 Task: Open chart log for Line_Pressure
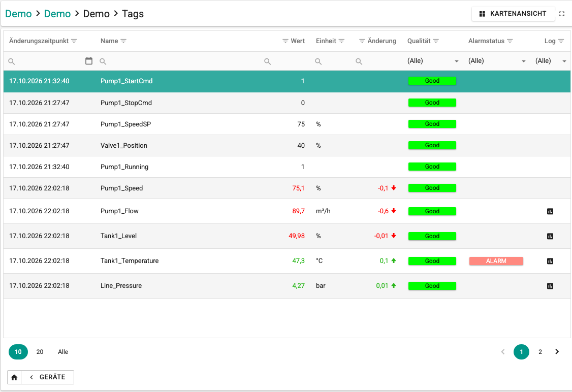[550, 286]
